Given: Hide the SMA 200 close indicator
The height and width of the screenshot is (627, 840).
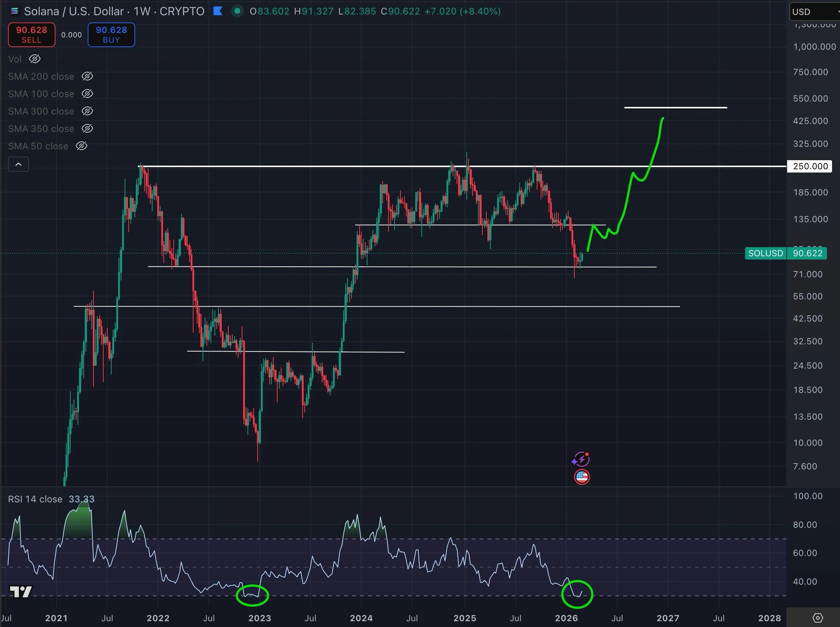Looking at the screenshot, I should 87,76.
